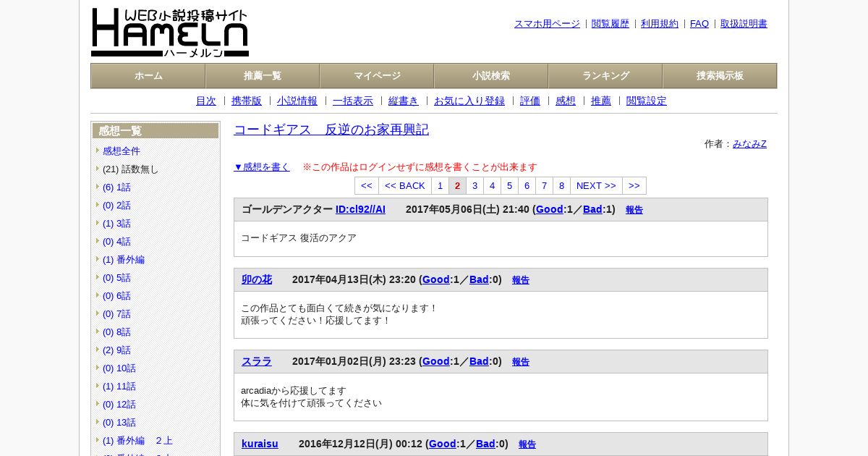Screen dimensions: 868x456
Task: Filter comments for 9話
Action: (116, 350)
